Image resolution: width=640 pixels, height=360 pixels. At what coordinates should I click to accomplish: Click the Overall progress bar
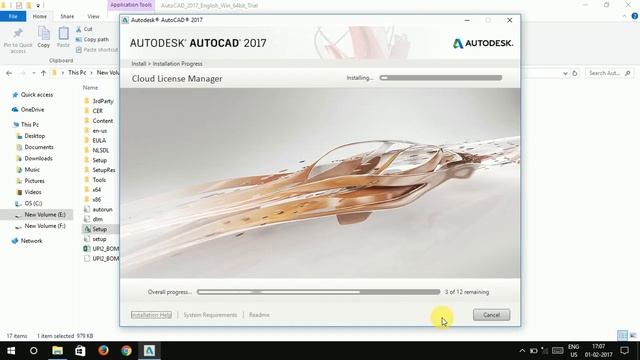pos(318,292)
